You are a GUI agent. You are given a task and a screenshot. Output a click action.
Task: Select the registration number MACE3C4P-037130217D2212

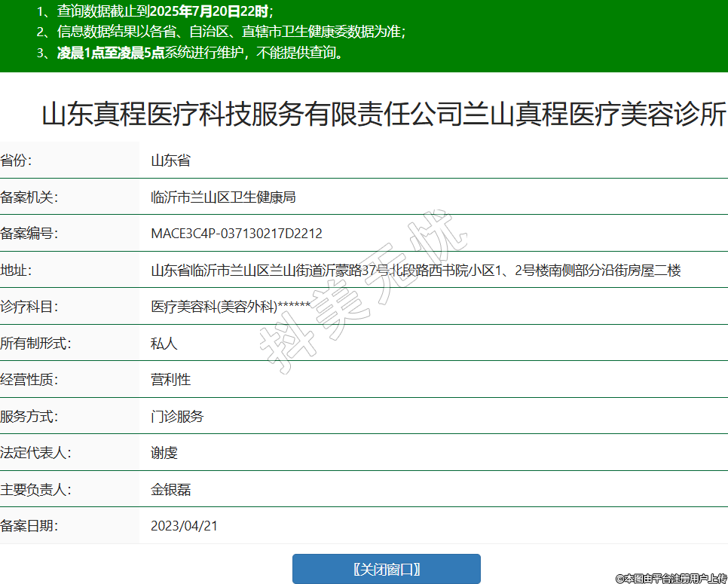coord(237,234)
